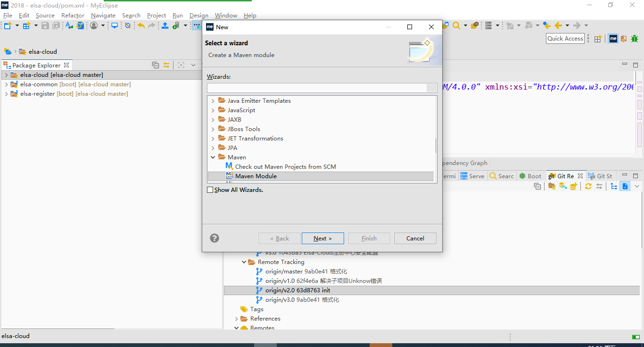Click the Quick Access field
The image size is (644, 347).
(x=565, y=39)
